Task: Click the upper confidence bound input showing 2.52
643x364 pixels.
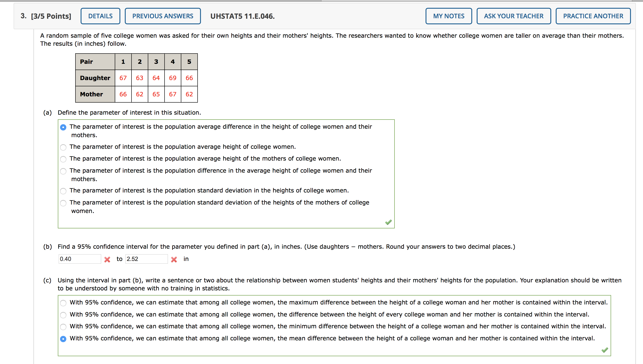Action: 147,259
